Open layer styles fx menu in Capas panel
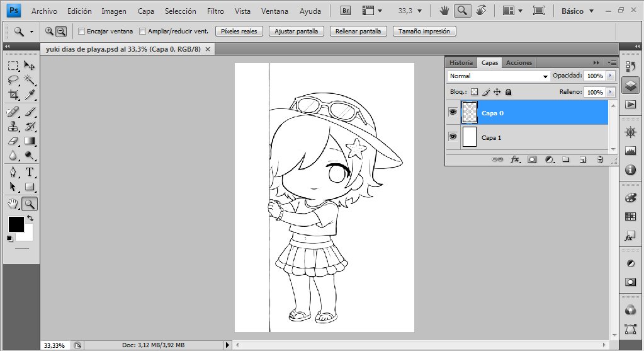Viewport: 644px width, 351px height. click(516, 159)
